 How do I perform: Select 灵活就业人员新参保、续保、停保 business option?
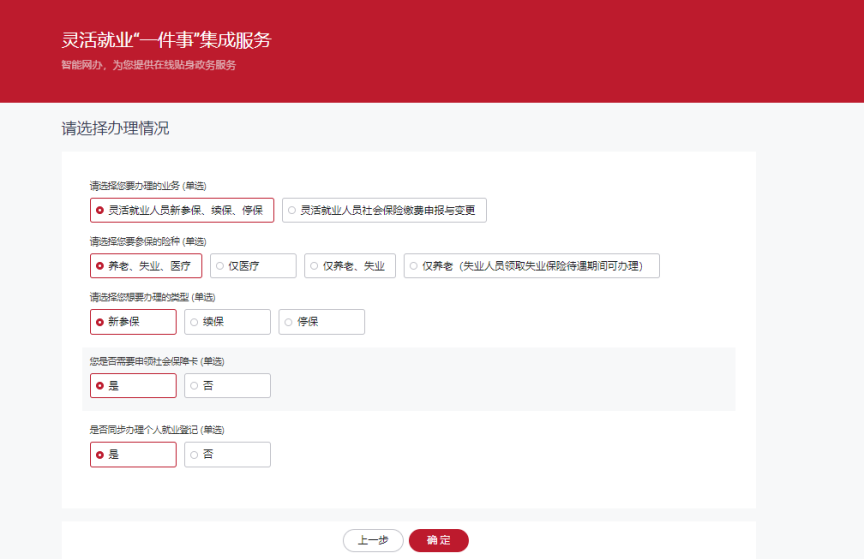tap(181, 210)
